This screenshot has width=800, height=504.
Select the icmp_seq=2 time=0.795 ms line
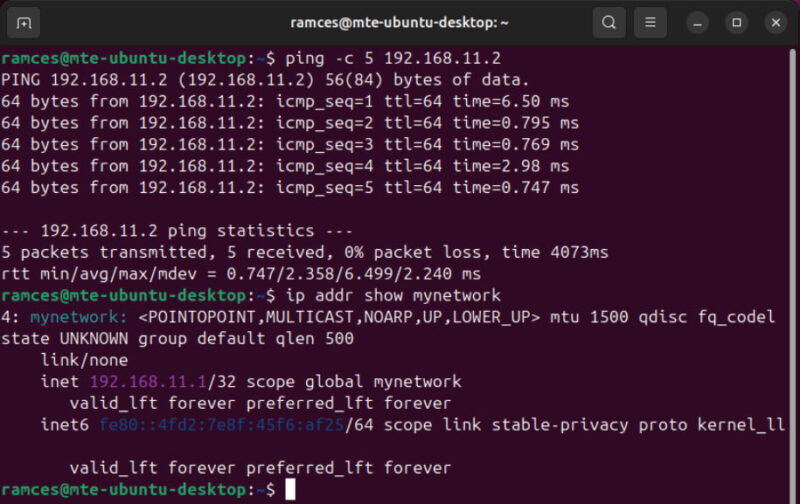coord(290,123)
